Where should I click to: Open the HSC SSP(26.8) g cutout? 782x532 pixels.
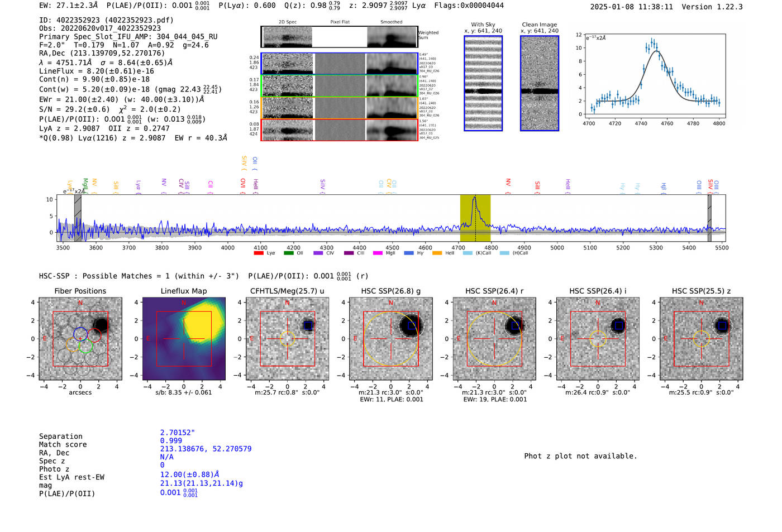[x=391, y=339]
